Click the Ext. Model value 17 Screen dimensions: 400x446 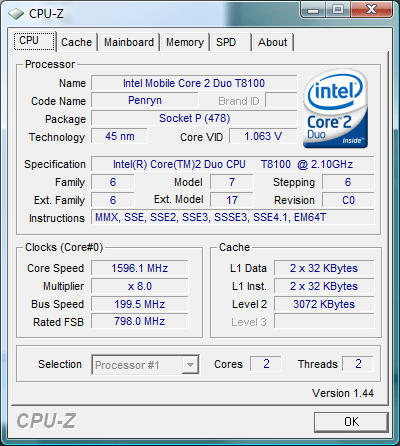pos(232,200)
